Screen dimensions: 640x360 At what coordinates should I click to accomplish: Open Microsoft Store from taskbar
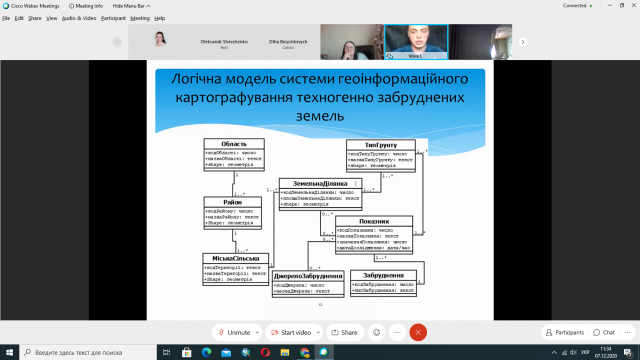187,352
